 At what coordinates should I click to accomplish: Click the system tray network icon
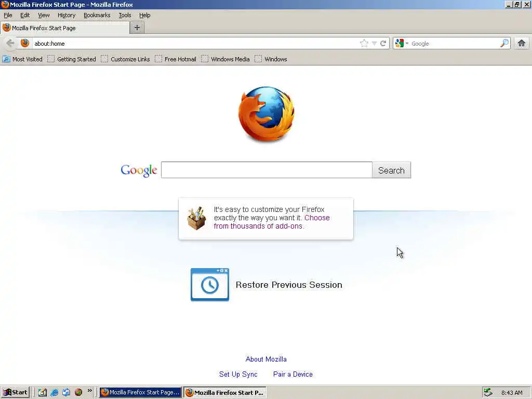tap(488, 392)
